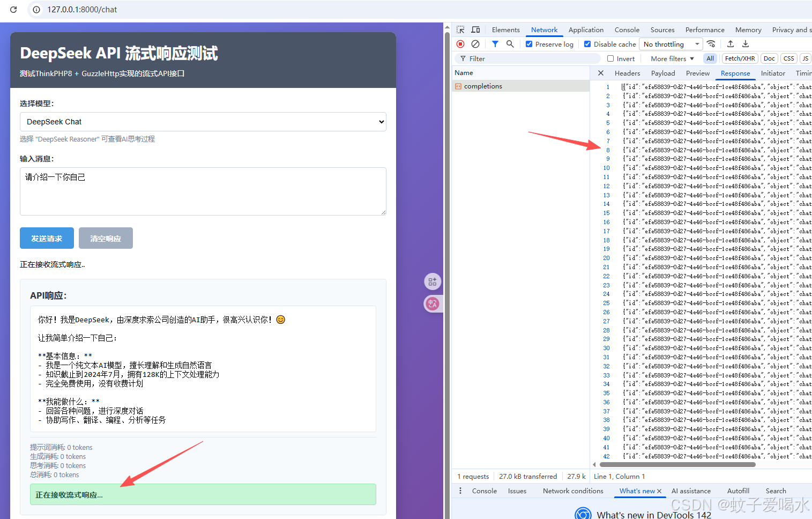This screenshot has width=812, height=519.
Task: Open the Search drawer tab
Action: tap(776, 491)
